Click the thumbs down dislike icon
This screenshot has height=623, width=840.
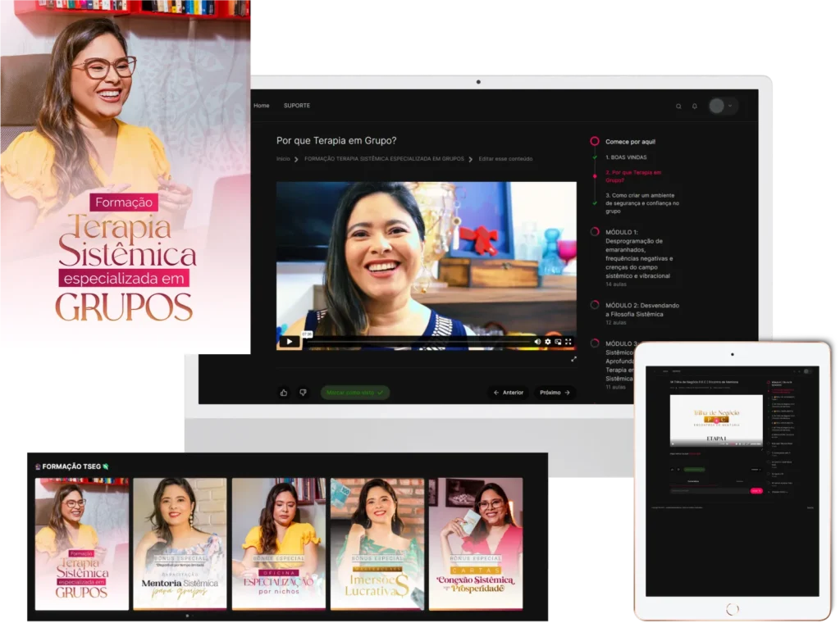302,393
